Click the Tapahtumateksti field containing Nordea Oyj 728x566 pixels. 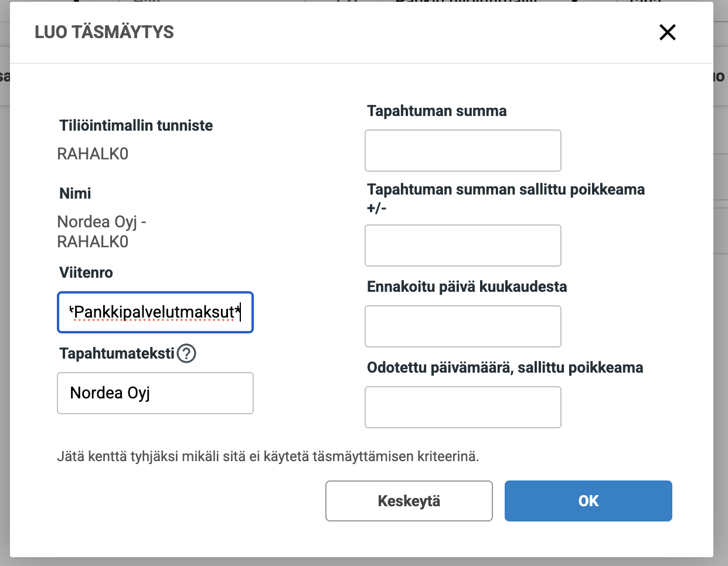[x=155, y=393]
